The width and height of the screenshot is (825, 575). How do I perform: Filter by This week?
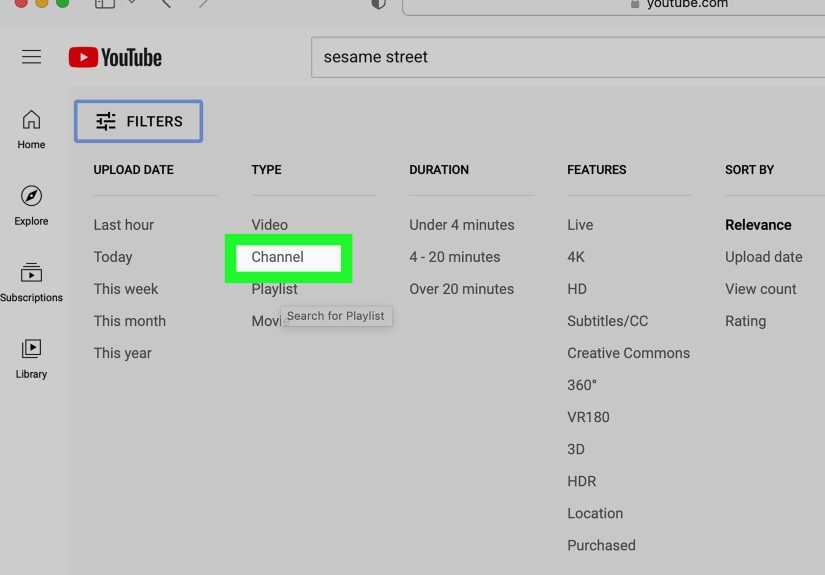point(126,289)
